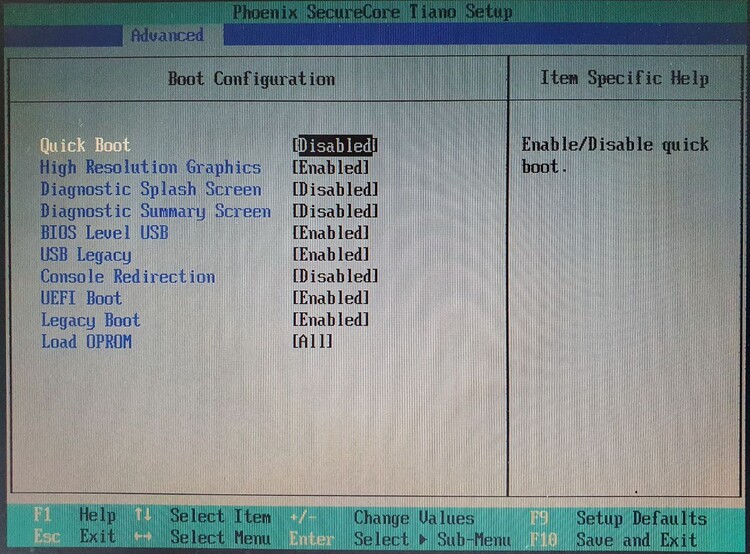Toggle USB Legacy Enabled value
Screen dimensions: 750x554
click(331, 255)
